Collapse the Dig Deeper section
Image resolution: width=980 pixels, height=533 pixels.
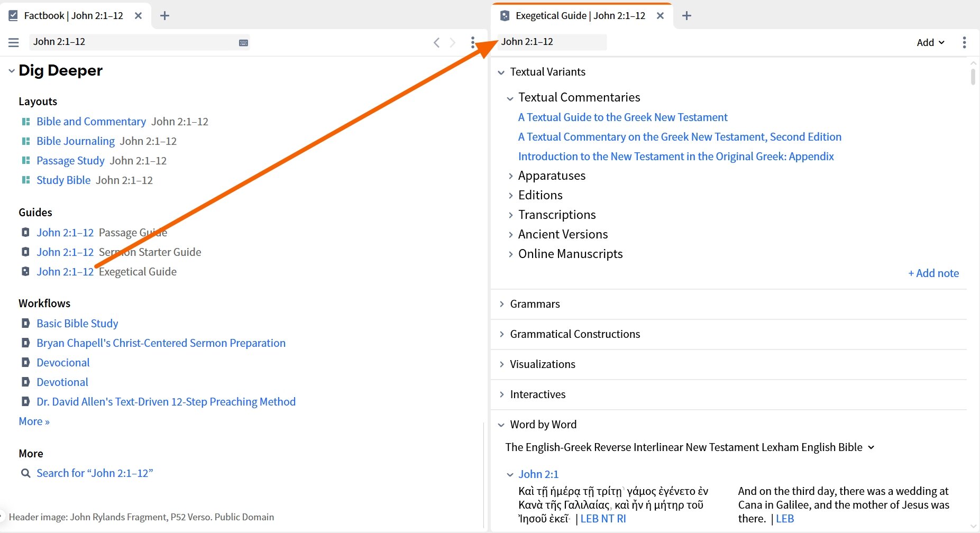point(11,71)
